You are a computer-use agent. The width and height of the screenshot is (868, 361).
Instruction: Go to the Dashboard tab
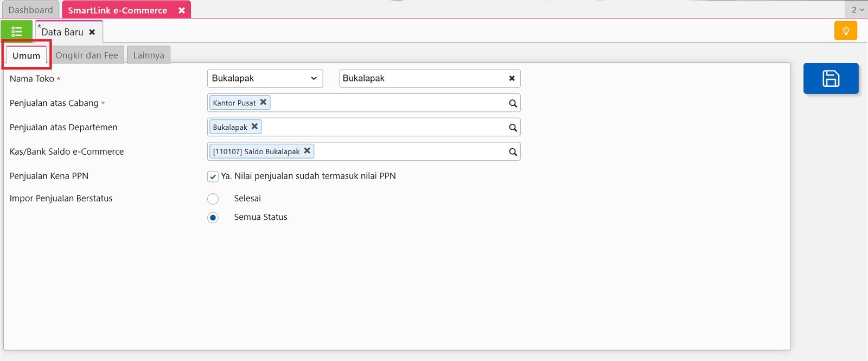(x=30, y=10)
